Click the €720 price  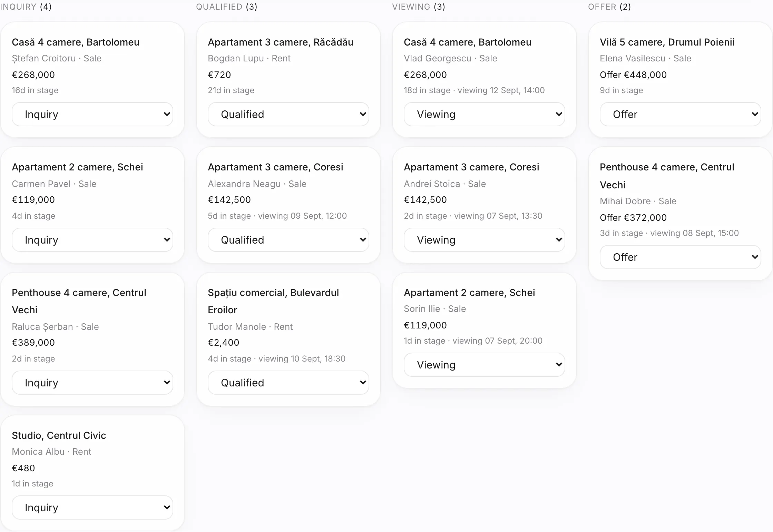[219, 75]
